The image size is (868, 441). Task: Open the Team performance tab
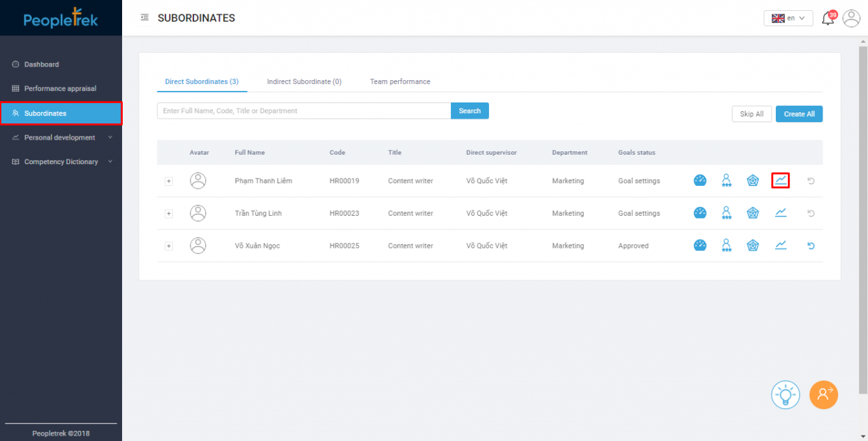399,81
